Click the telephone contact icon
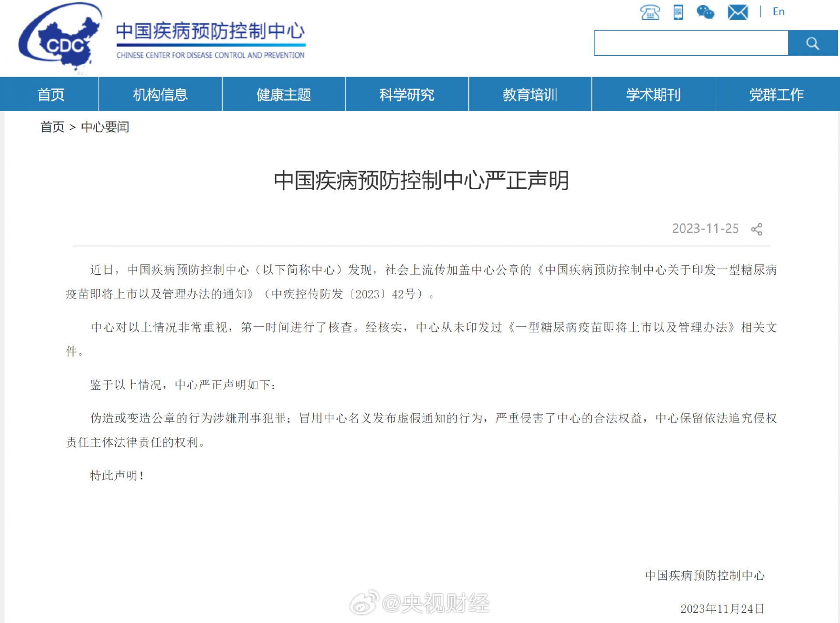 650,12
